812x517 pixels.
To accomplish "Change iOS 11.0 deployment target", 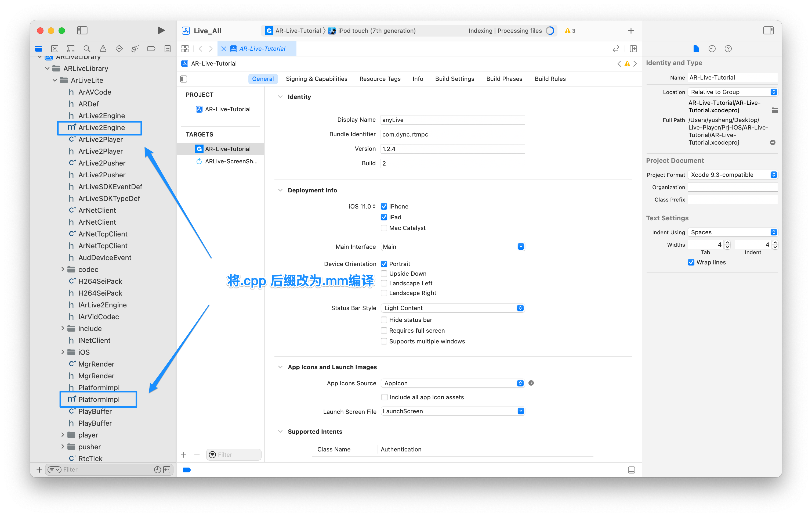I will coord(362,206).
